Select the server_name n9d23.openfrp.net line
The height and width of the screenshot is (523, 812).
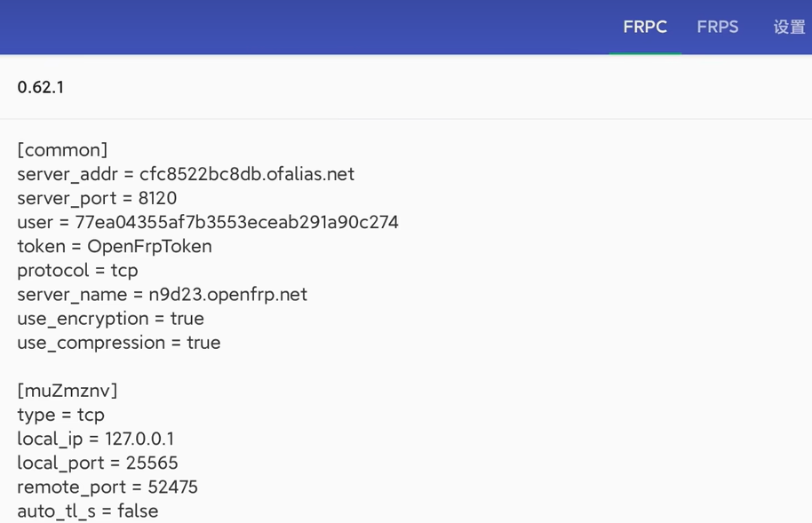(162, 294)
